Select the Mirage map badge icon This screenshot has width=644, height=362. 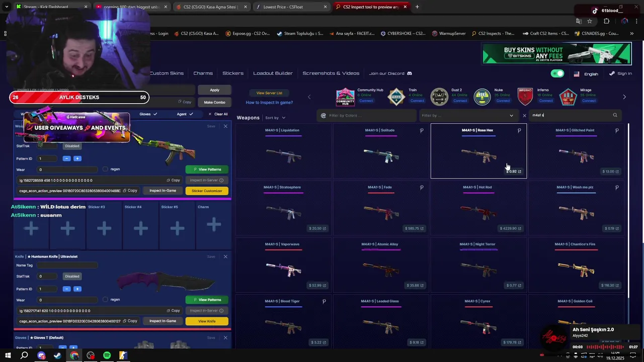568,97
